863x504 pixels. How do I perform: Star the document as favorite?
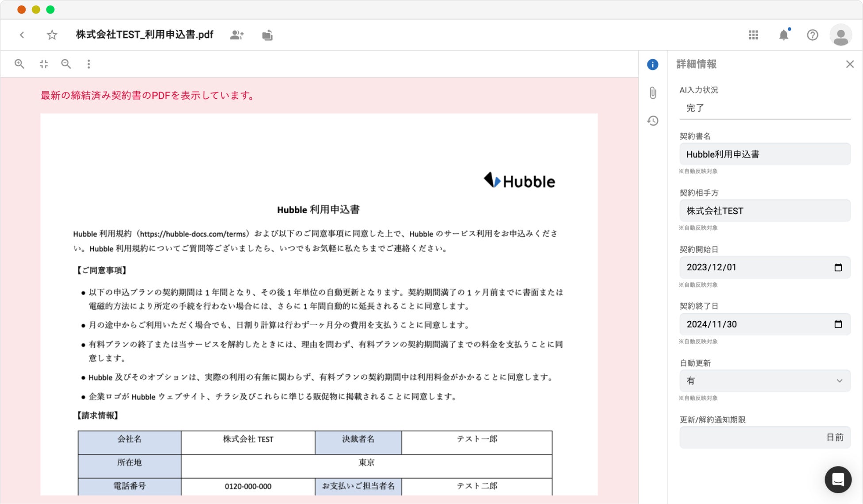(52, 35)
